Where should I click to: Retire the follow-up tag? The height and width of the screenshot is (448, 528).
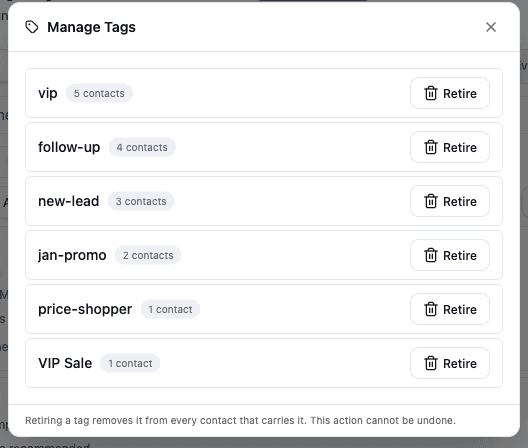(450, 147)
